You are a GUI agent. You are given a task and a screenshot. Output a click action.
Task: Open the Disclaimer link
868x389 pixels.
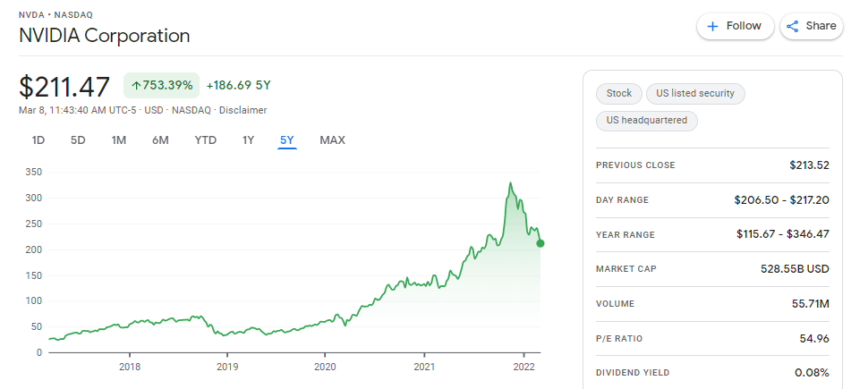pyautogui.click(x=243, y=110)
